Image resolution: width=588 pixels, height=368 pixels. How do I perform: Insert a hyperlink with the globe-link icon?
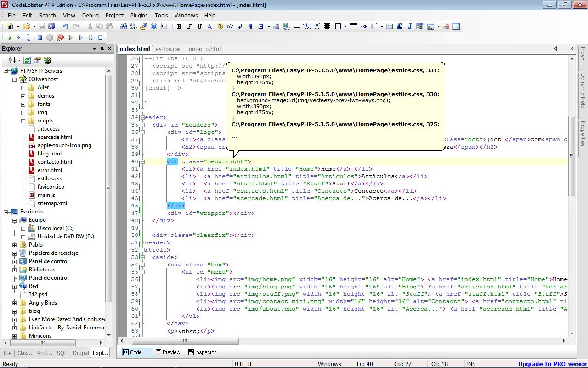[x=286, y=26]
